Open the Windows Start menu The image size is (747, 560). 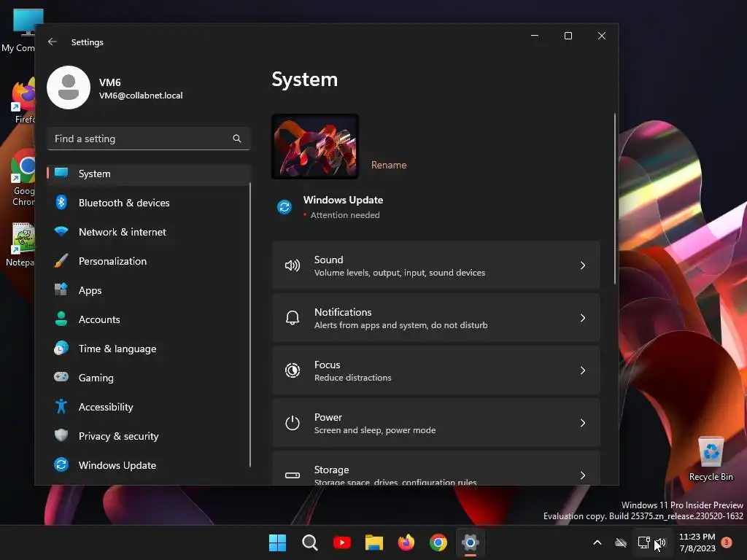tap(278, 542)
